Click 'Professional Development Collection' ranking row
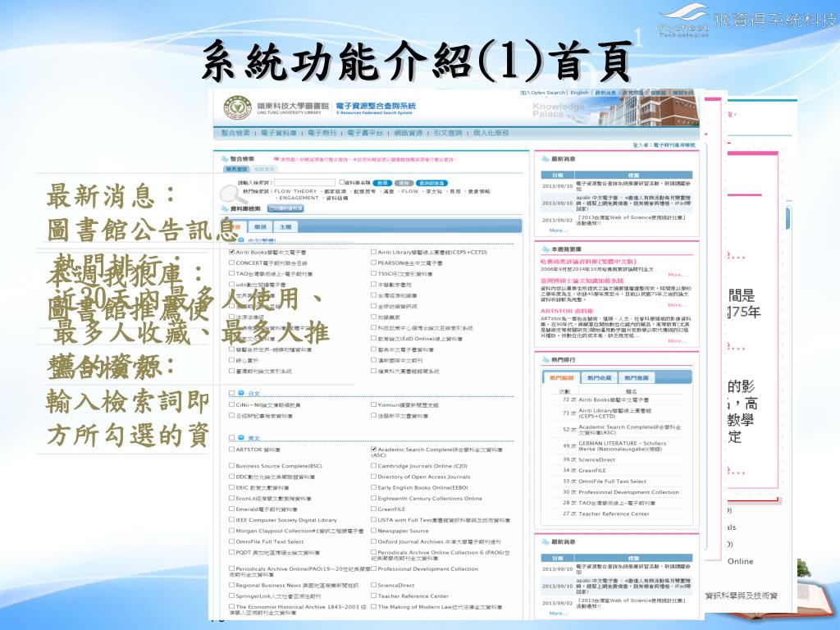This screenshot has height=630, width=840. (619, 492)
